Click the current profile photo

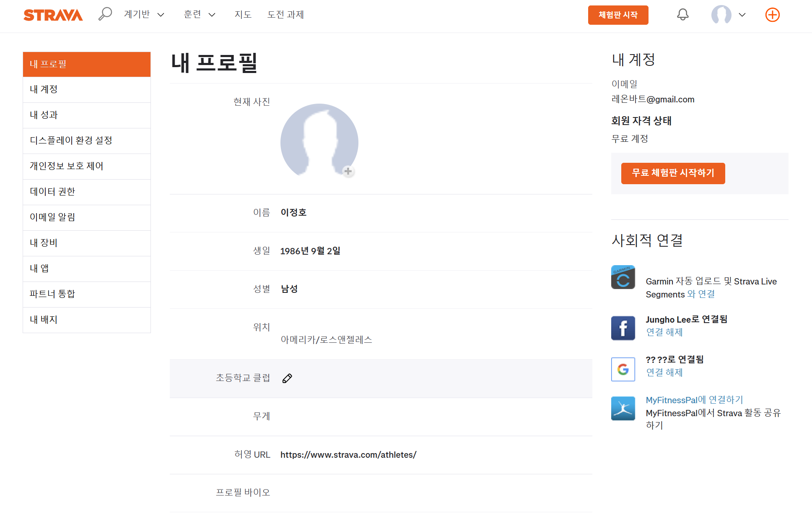pos(319,141)
